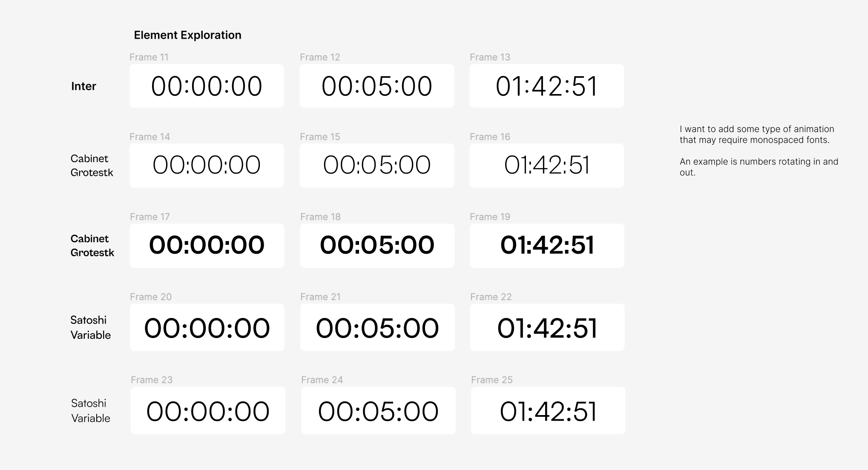This screenshot has width=868, height=470.
Task: Select the Frame 18 label
Action: click(320, 217)
